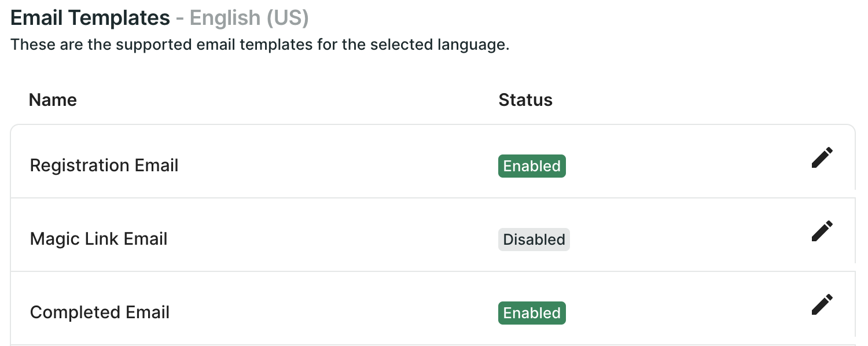Screen dimensions: 868x346
Task: Click the supported email templates description text
Action: [260, 45]
